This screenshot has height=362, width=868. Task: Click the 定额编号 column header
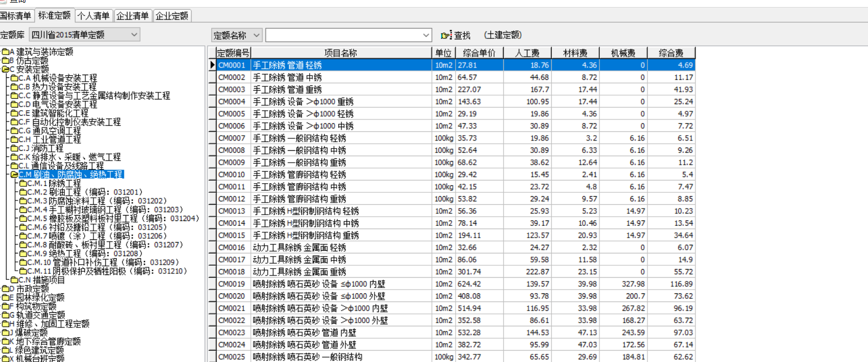[x=233, y=53]
